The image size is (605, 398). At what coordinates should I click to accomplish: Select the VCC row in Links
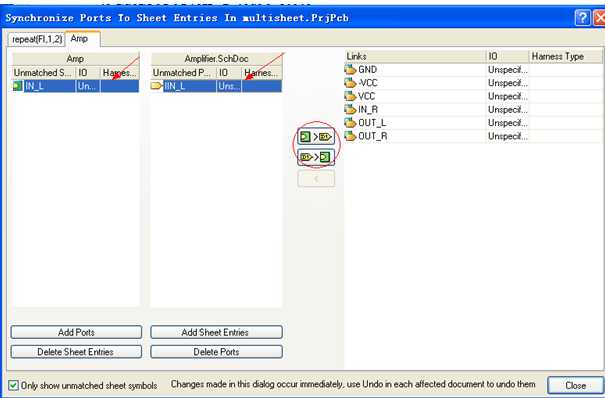pyautogui.click(x=474, y=96)
